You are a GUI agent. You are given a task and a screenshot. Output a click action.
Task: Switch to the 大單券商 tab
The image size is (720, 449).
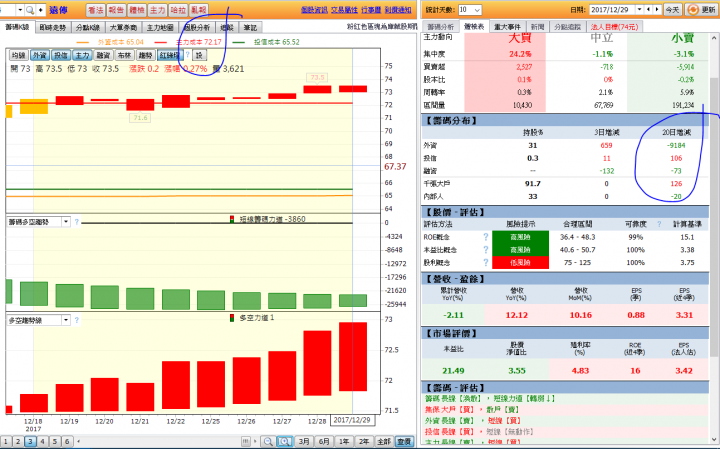click(124, 28)
